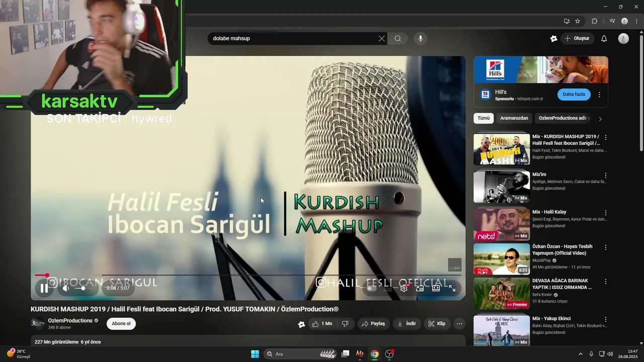Screen dimensions: 644x362
Task: Click the İndir download button
Action: [407, 324]
